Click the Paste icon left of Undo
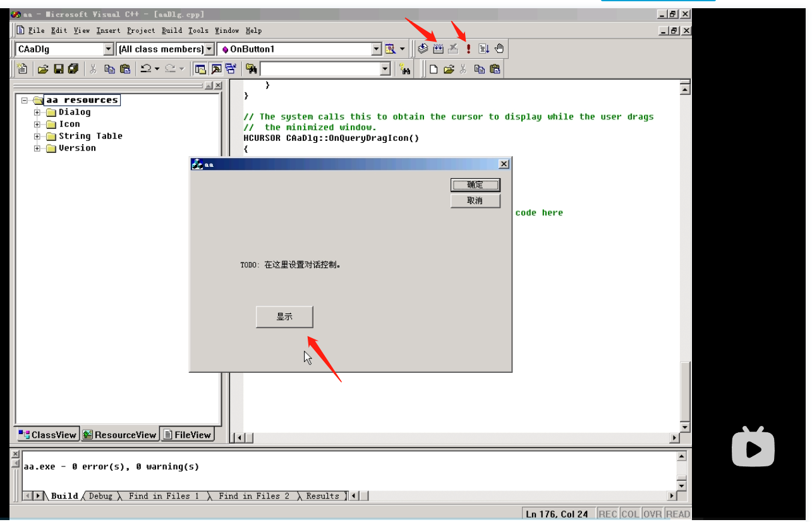The width and height of the screenshot is (812, 522). pos(125,69)
